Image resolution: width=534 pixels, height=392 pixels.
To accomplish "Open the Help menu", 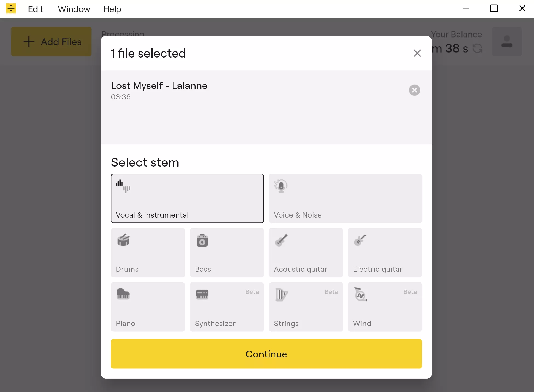I will coord(112,9).
